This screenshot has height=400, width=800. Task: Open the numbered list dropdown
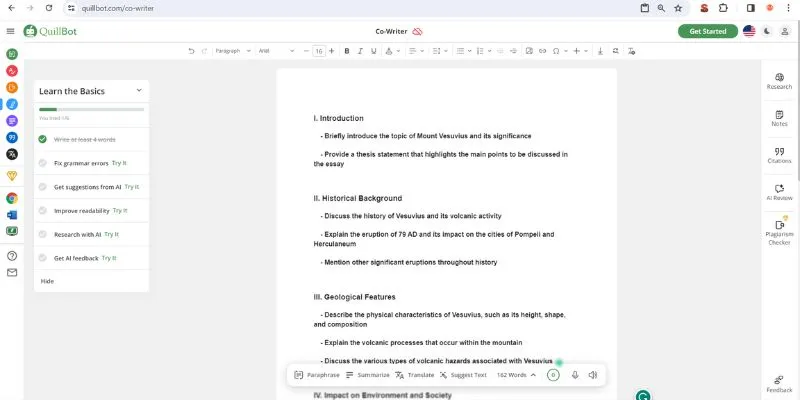pos(483,51)
